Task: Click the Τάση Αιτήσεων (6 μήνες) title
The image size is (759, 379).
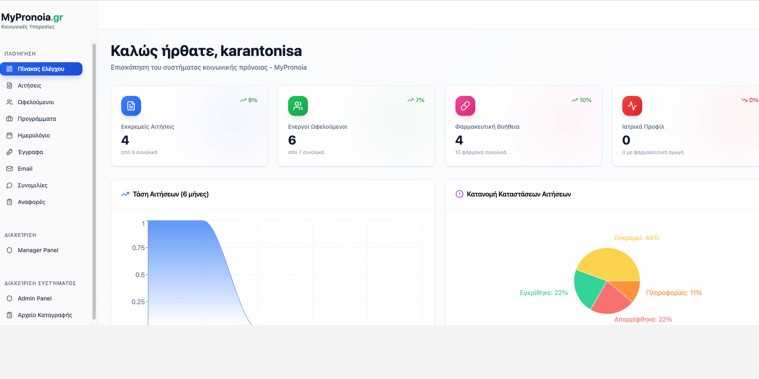Action: click(x=170, y=194)
